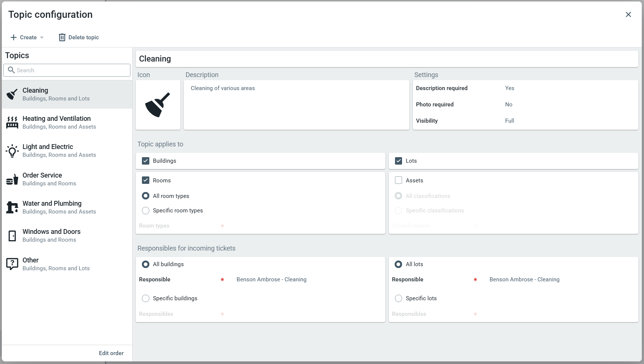Click the Edit order link

tap(111, 353)
